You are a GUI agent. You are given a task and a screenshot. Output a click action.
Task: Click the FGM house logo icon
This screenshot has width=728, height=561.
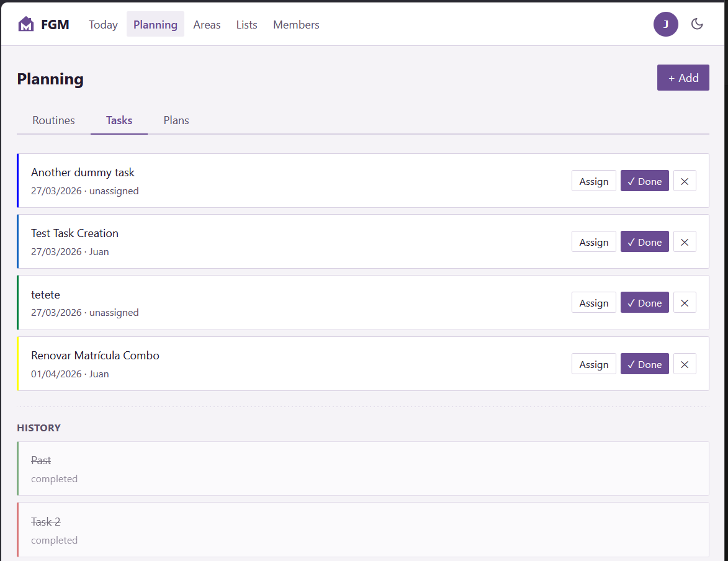(x=26, y=24)
